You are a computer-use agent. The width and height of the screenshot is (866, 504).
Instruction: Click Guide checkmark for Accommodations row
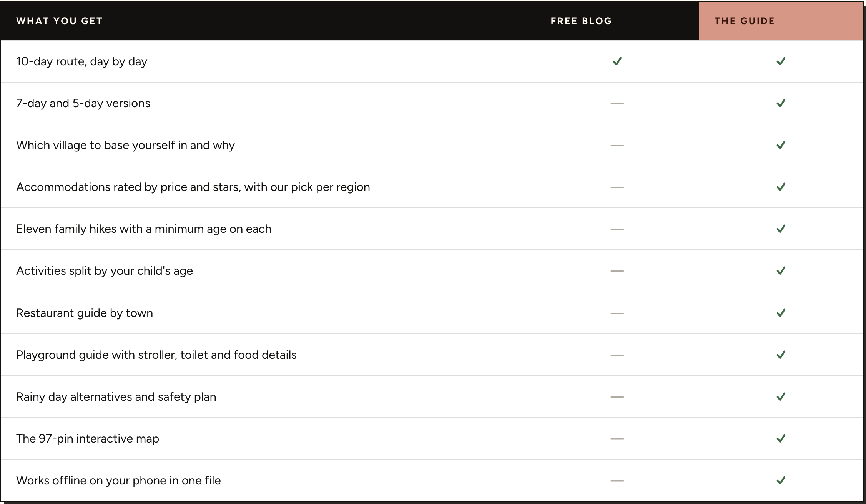tap(781, 187)
